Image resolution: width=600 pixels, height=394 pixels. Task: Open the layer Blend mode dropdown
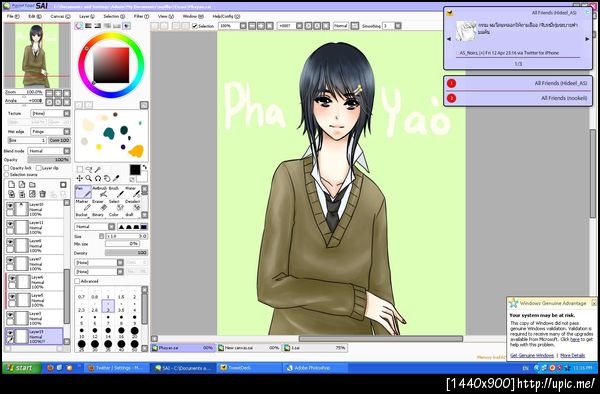click(x=49, y=151)
